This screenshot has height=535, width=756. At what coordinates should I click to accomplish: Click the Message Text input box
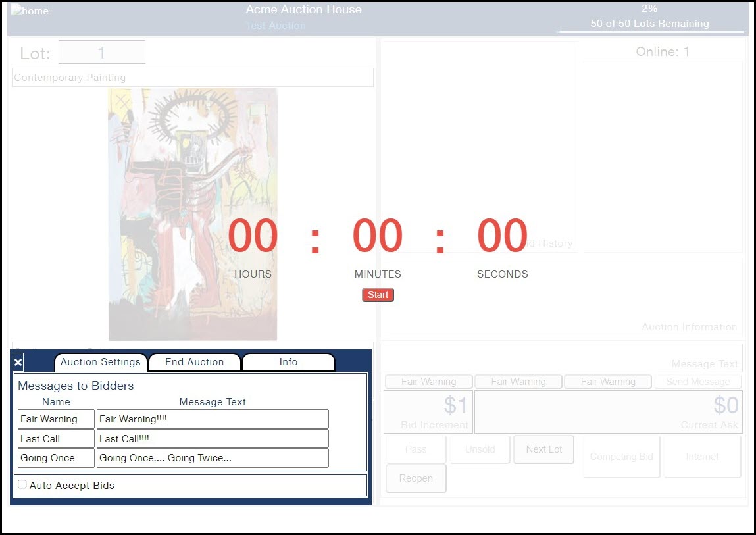click(563, 357)
